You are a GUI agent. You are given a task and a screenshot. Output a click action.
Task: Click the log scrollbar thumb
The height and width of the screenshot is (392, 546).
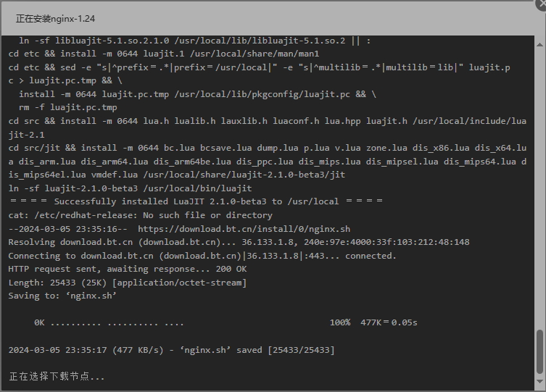coord(539,351)
